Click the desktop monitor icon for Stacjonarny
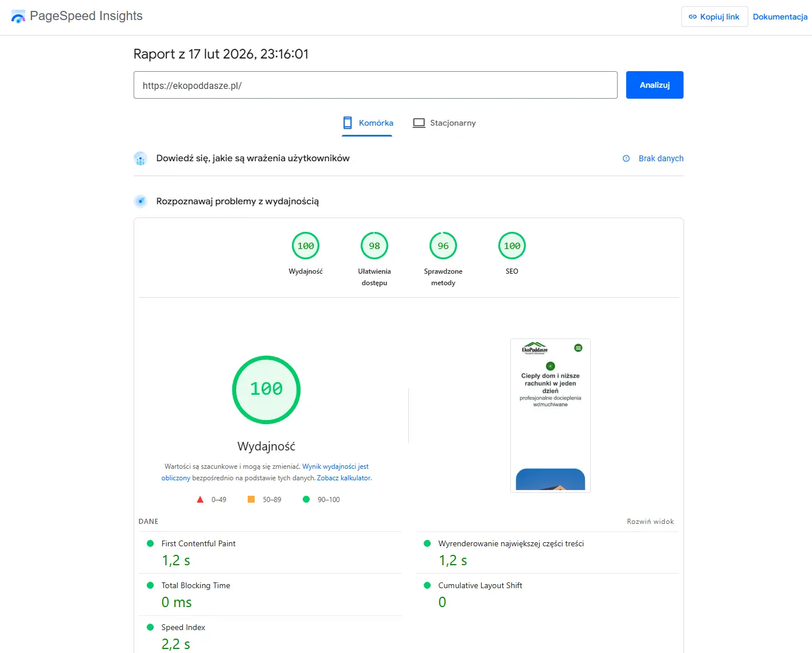The image size is (812, 653). [419, 123]
